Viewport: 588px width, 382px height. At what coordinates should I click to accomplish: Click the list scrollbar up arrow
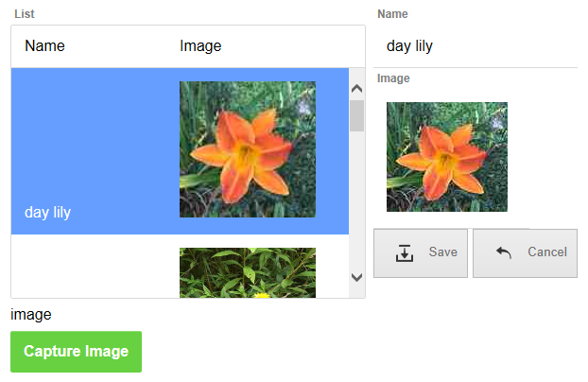click(x=356, y=89)
